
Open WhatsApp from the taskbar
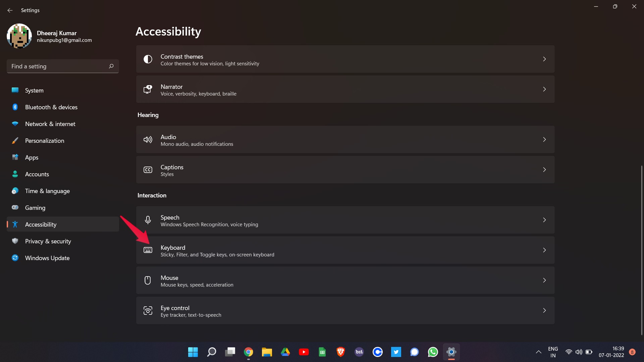[x=433, y=352]
